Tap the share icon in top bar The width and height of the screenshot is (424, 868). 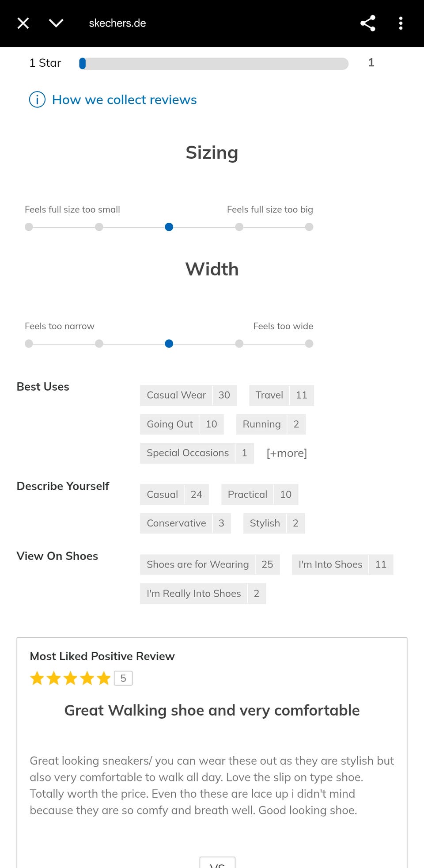[x=367, y=23]
